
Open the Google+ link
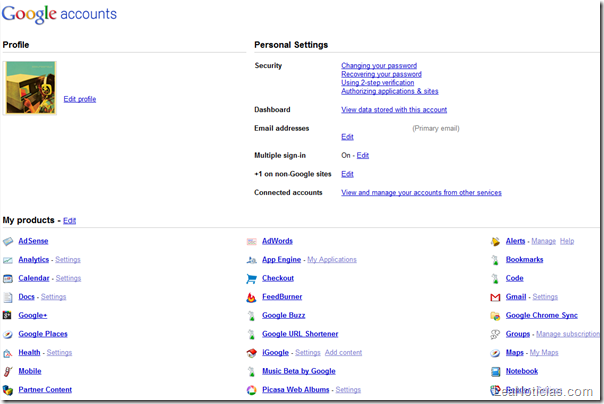pyautogui.click(x=33, y=315)
